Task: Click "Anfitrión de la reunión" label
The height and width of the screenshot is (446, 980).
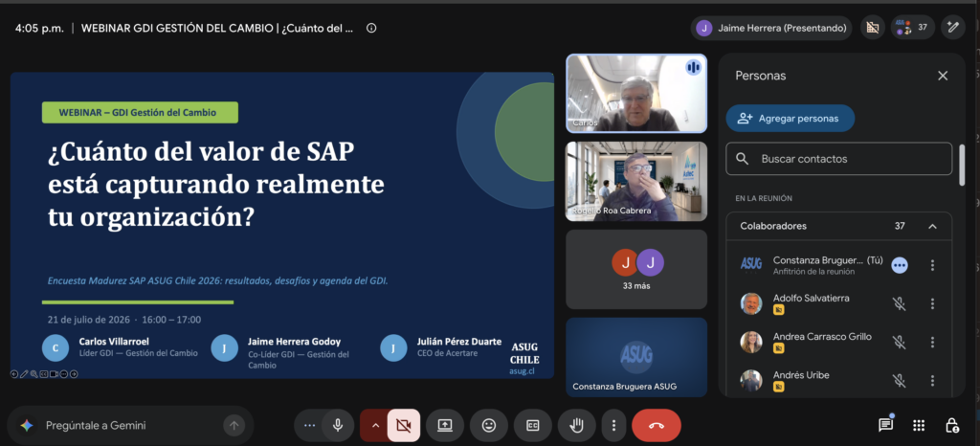Action: 813,272
